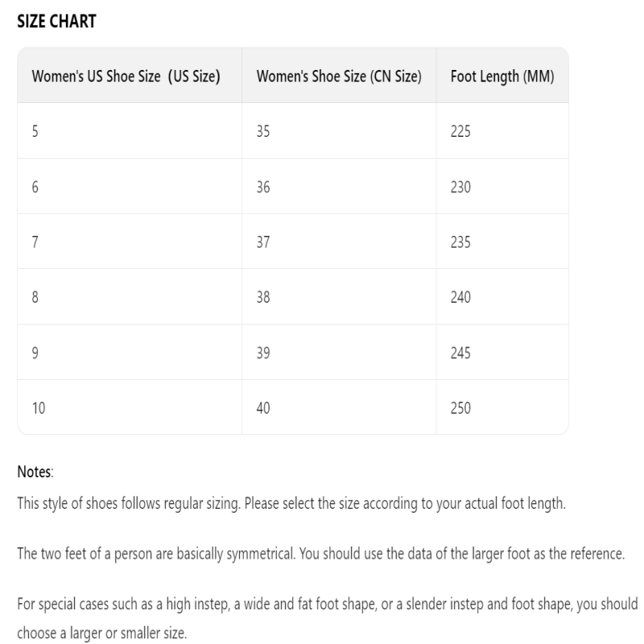Select the US size 5 cell
644x644 pixels.
(35, 132)
